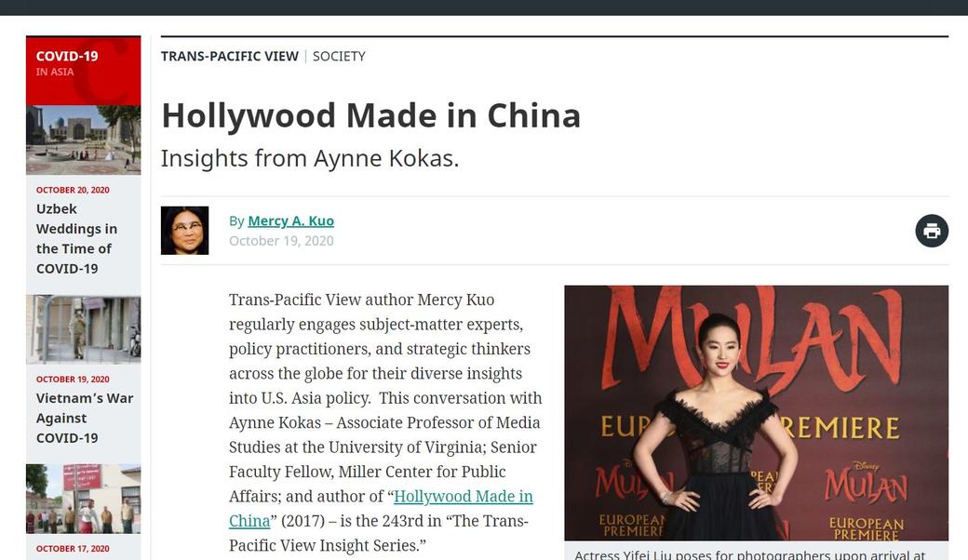The image size is (968, 560).
Task: Follow the 'Hollywood Made in China' book link
Action: click(463, 497)
